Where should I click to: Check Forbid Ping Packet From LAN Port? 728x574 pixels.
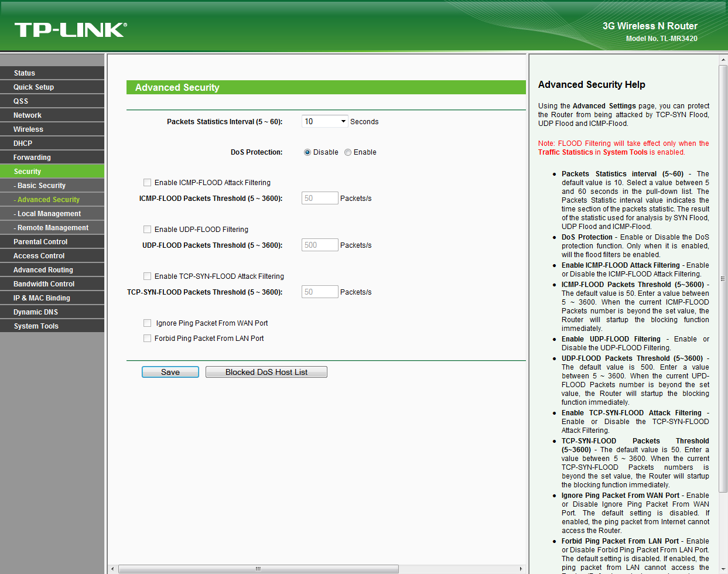point(148,339)
